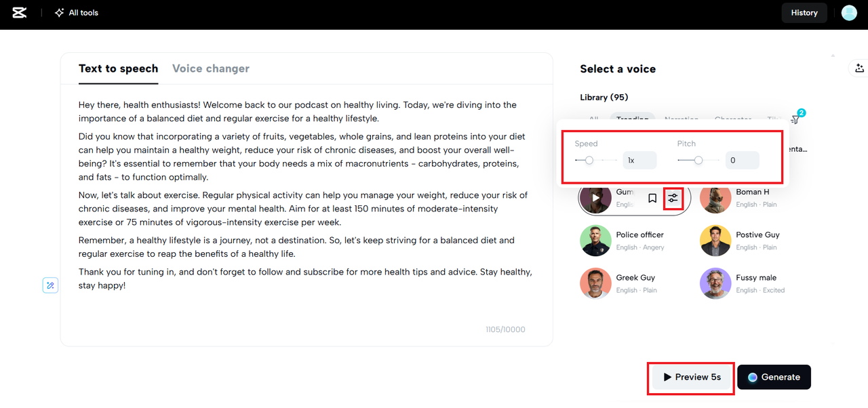
Task: Adjust the Pitch slider handle
Action: pos(698,160)
